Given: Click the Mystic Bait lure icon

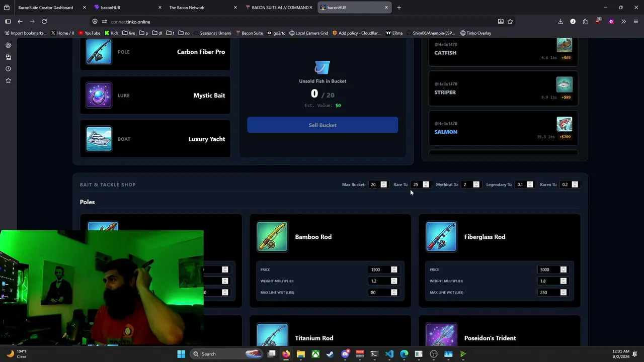Looking at the screenshot, I should [x=99, y=96].
